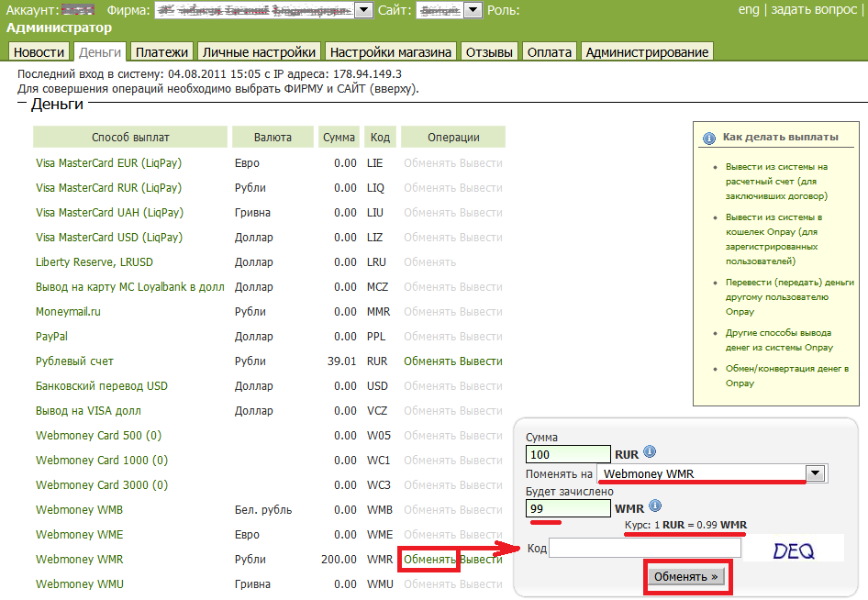Switch to the Новости tab
Viewport: 868px width, 600px height.
(x=39, y=52)
